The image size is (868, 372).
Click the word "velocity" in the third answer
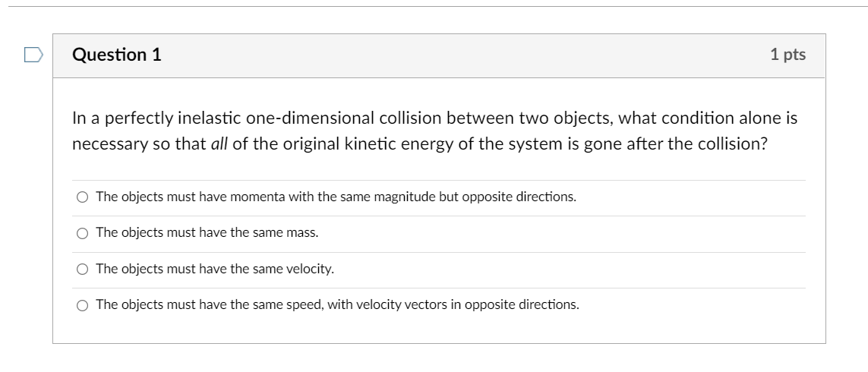311,269
